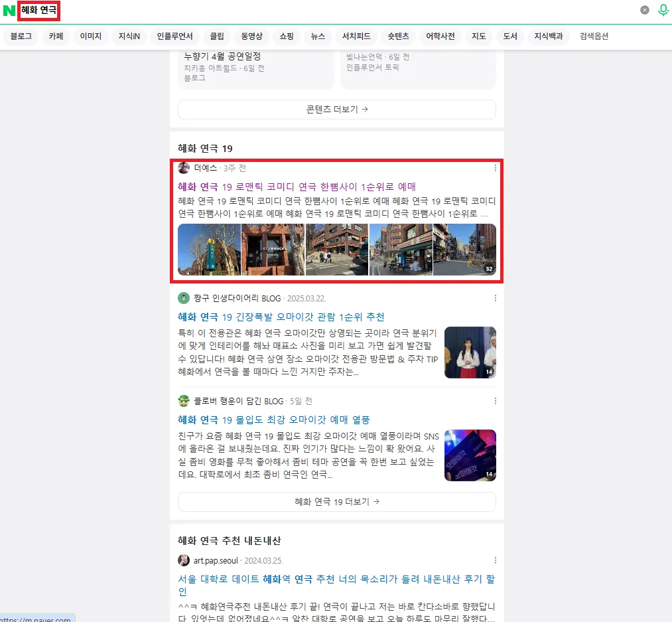
Task: Click the thumbnail with the 32 count badge
Action: 464,249
